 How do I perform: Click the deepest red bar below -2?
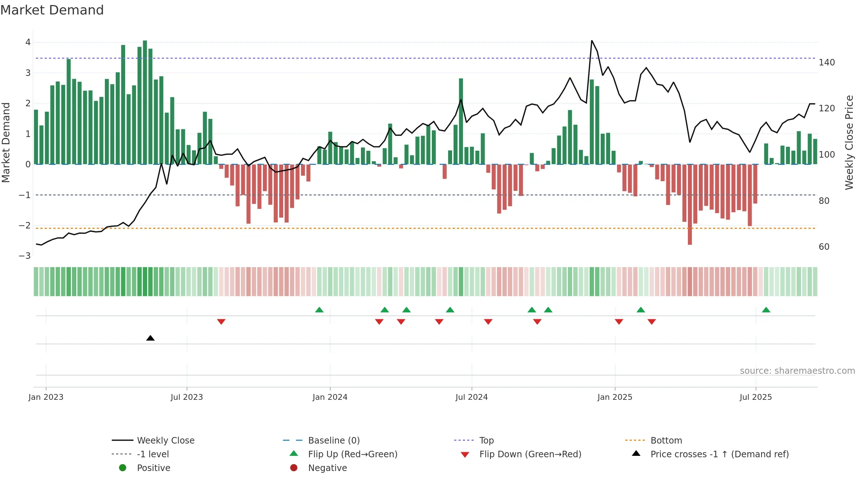tap(690, 205)
